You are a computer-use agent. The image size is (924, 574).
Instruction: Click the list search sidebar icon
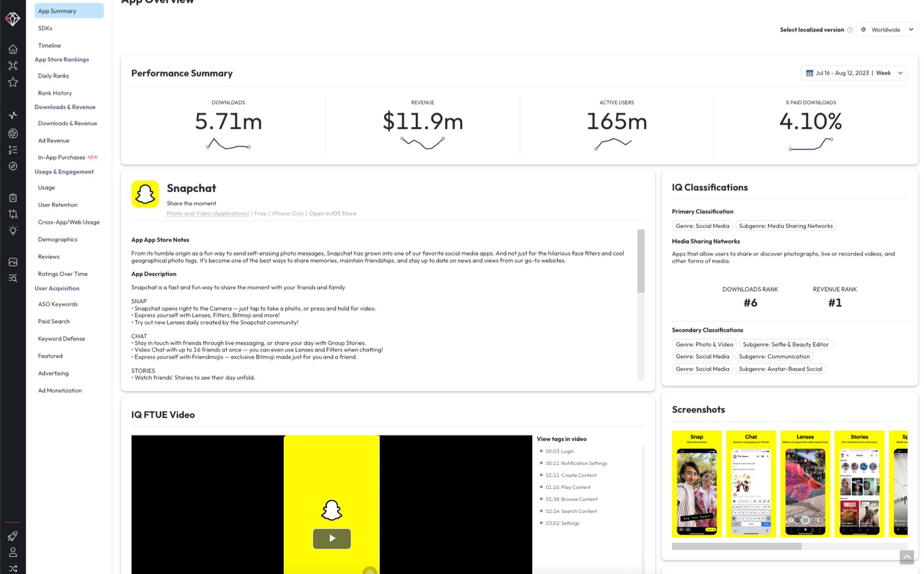[13, 278]
